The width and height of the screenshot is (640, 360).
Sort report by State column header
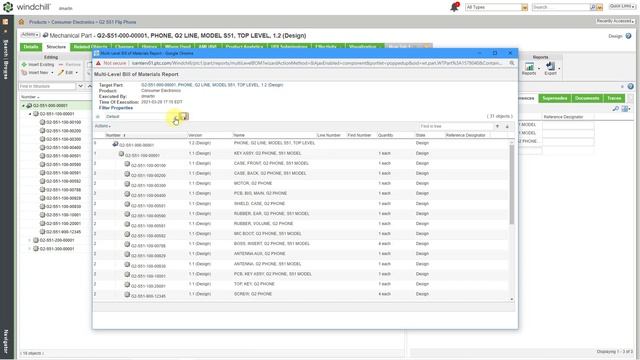click(x=420, y=135)
